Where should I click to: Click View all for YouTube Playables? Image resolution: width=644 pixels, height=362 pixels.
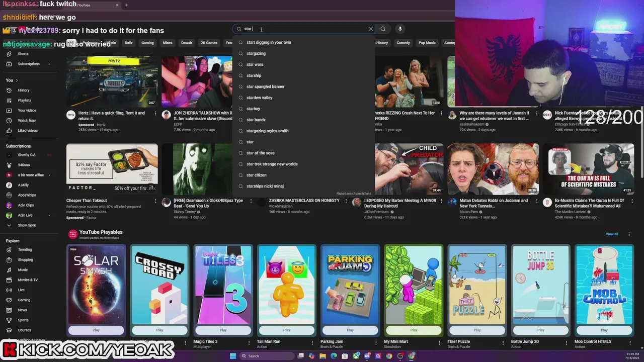coord(612,234)
